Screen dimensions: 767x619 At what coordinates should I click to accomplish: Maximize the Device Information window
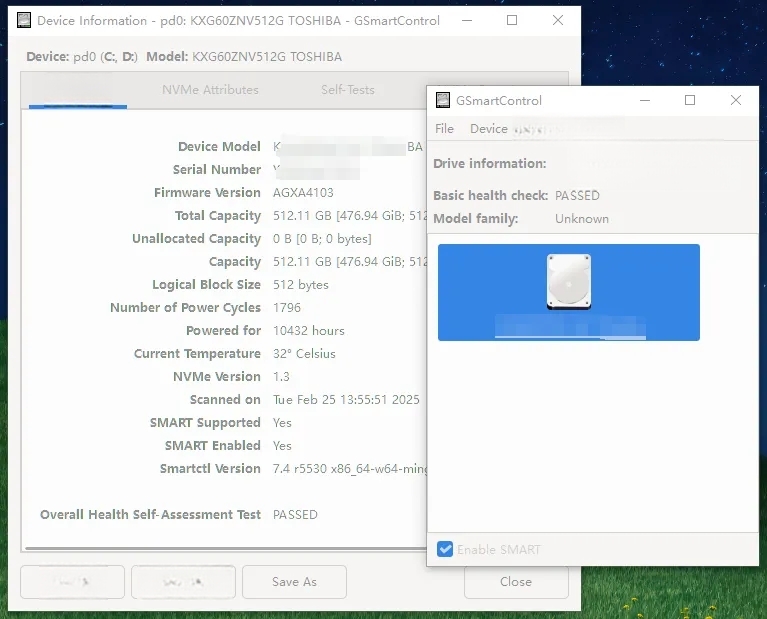(x=512, y=20)
